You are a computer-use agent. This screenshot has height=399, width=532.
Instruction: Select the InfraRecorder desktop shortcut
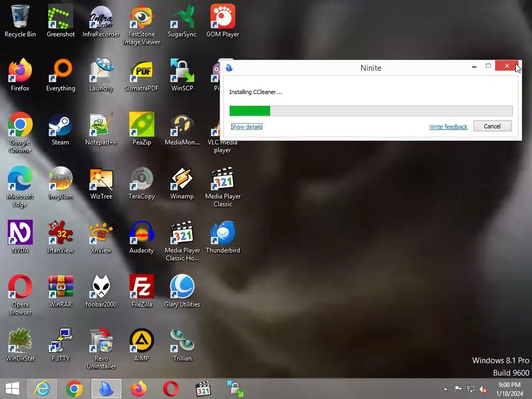(x=101, y=21)
